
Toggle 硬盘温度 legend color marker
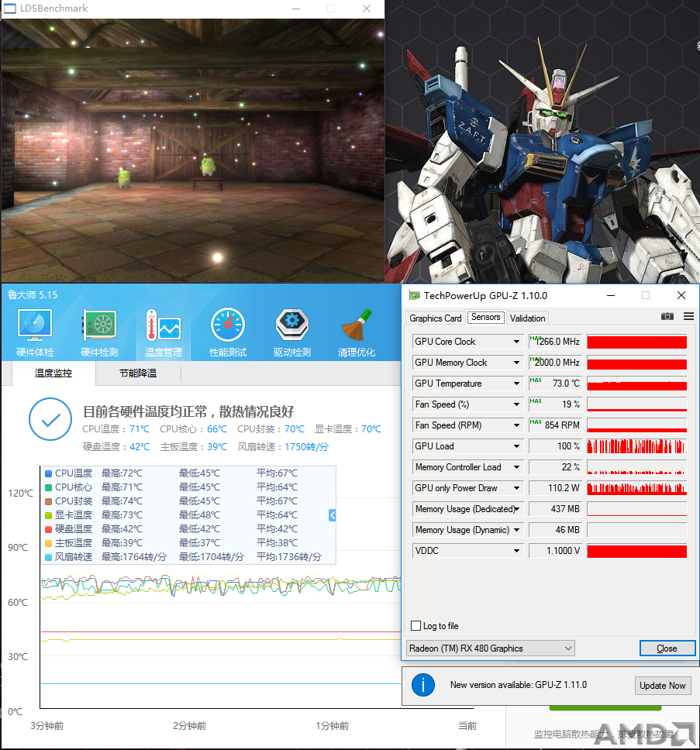click(x=48, y=529)
